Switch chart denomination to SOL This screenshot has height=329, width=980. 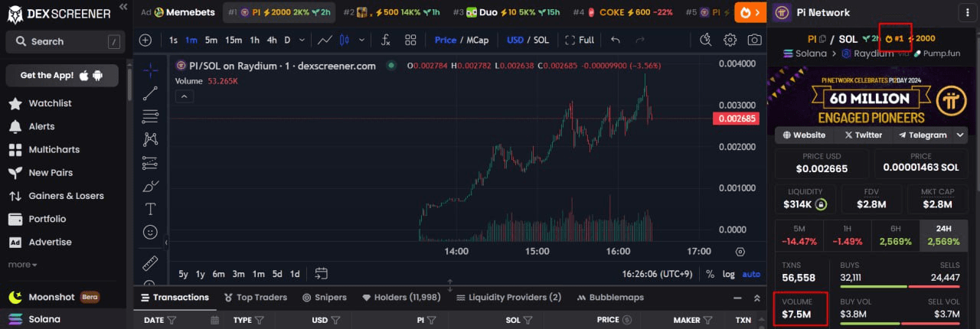coord(541,40)
